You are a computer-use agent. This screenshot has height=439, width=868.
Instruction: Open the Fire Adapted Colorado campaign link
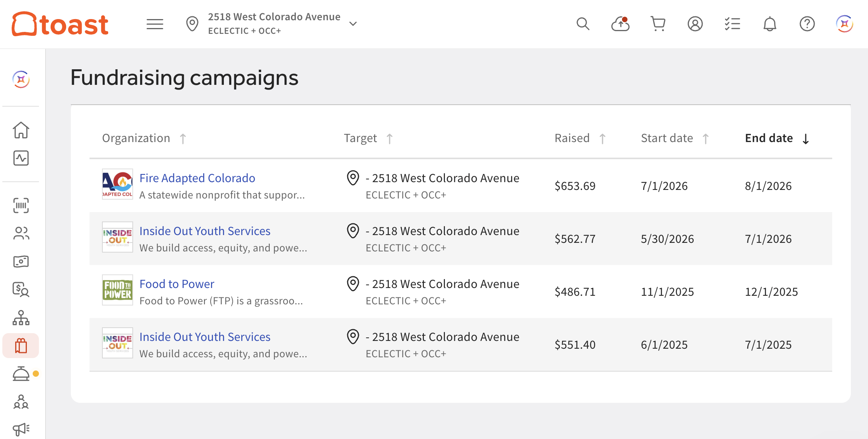[197, 178]
